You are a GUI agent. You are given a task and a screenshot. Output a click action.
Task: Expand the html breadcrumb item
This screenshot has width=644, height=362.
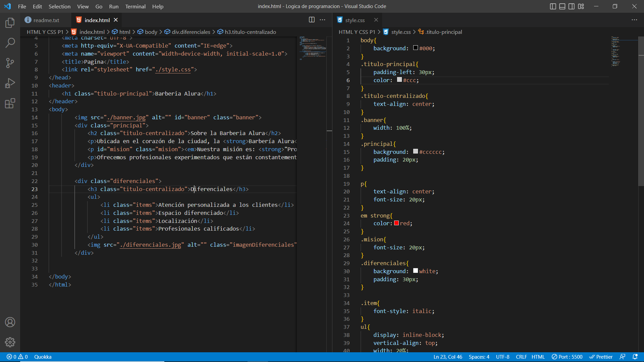[x=121, y=32]
